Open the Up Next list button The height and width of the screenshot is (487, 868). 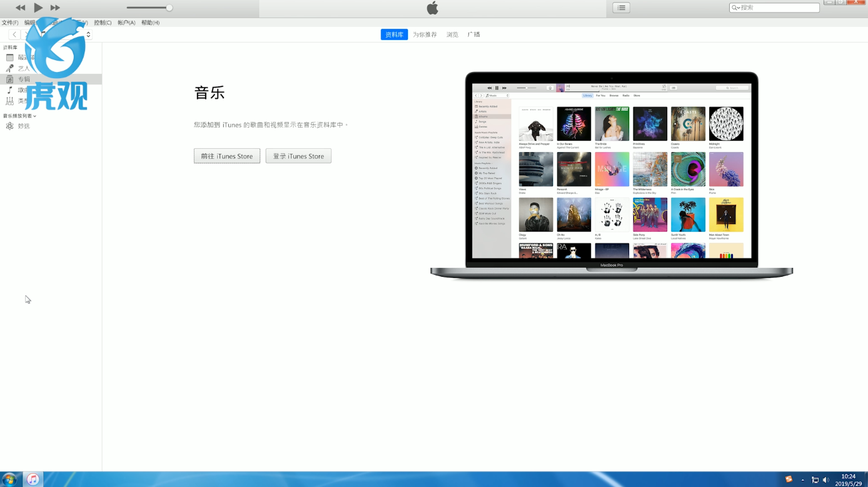coord(621,8)
